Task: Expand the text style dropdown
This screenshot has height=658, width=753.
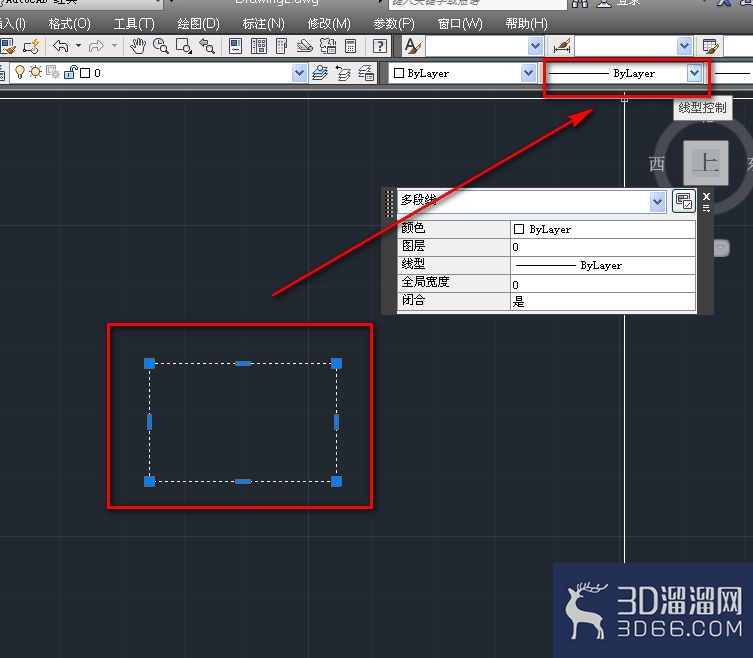Action: tap(535, 47)
